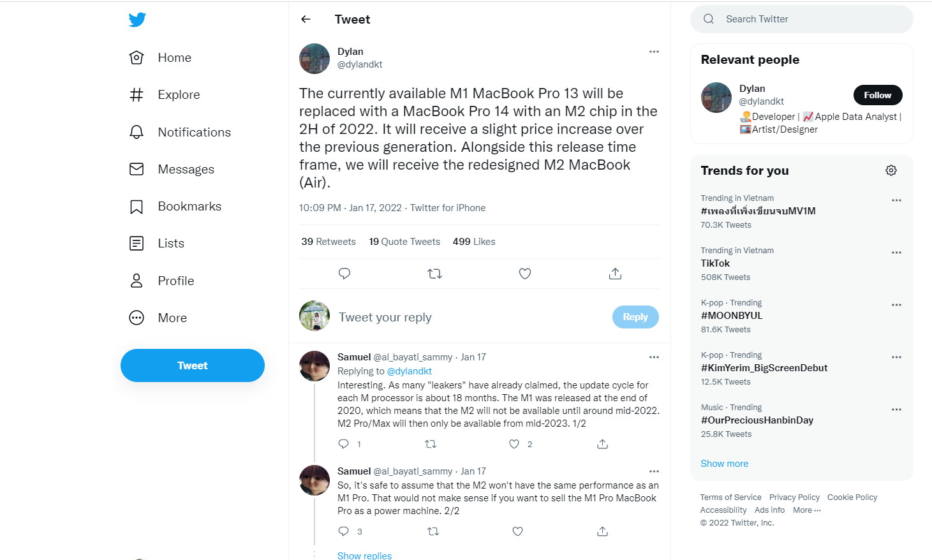Retweet Dylan's main tweet
The image size is (932, 560).
[434, 274]
